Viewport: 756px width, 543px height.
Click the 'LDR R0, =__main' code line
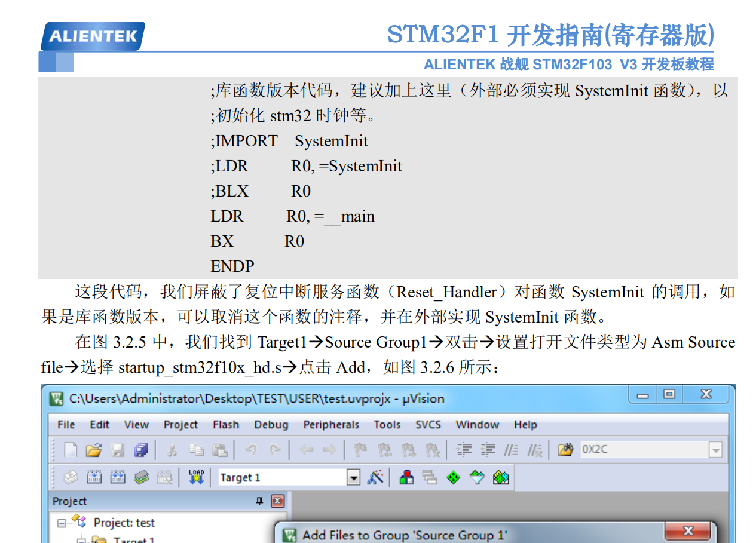tap(293, 216)
